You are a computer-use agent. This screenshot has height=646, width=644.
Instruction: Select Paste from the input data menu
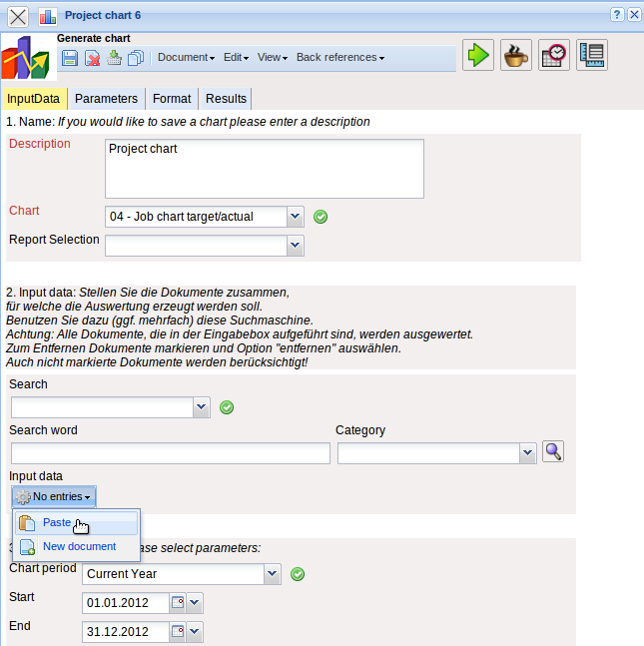[x=57, y=522]
